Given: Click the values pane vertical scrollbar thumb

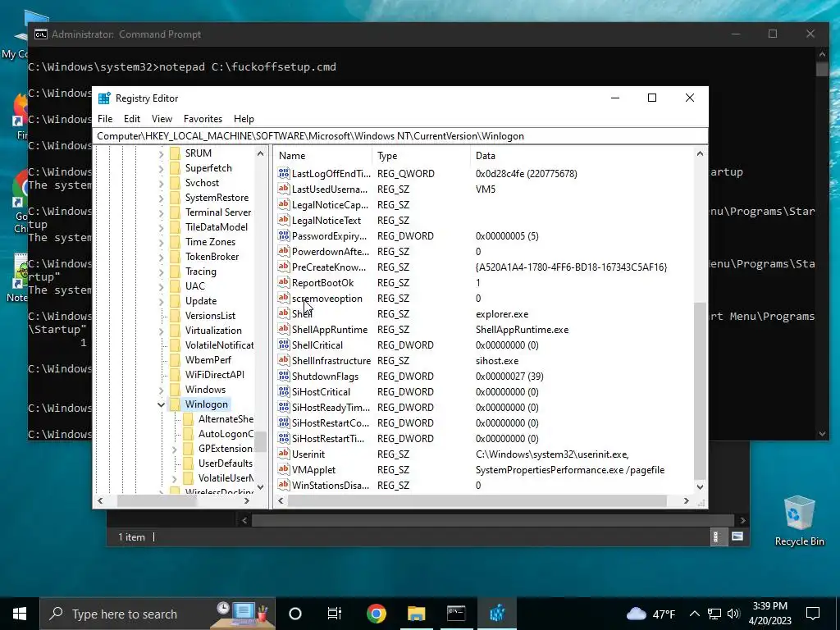Looking at the screenshot, I should (x=700, y=391).
